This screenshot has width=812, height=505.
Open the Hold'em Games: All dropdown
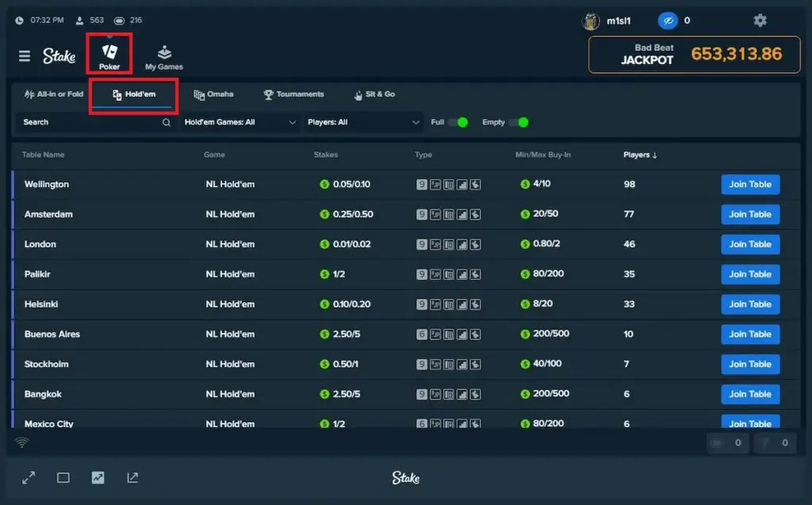click(x=239, y=122)
